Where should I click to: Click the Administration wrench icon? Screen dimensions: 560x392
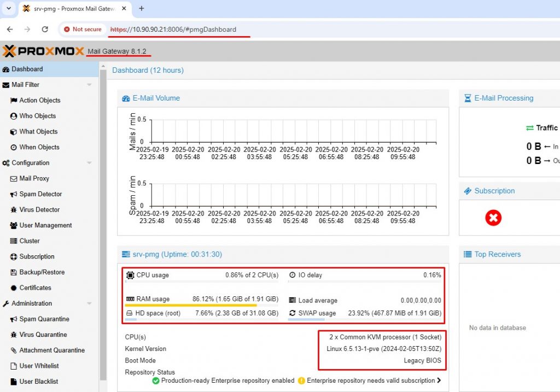click(x=5, y=303)
